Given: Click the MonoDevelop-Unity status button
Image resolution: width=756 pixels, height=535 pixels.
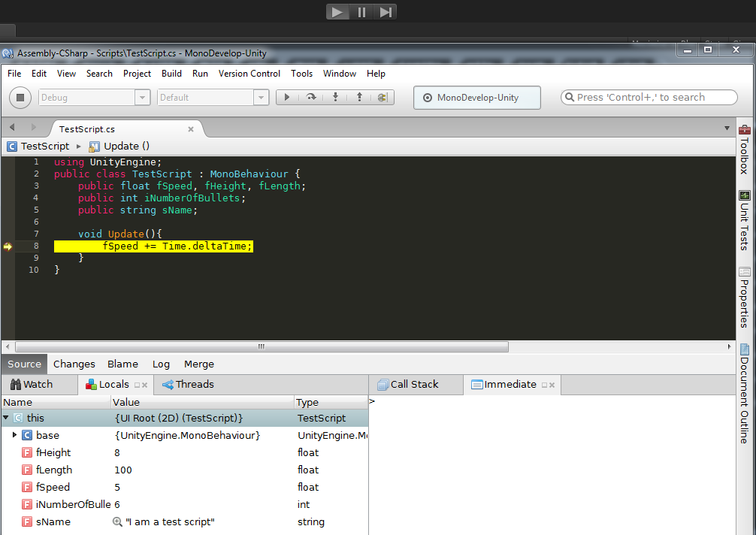Looking at the screenshot, I should [477, 98].
